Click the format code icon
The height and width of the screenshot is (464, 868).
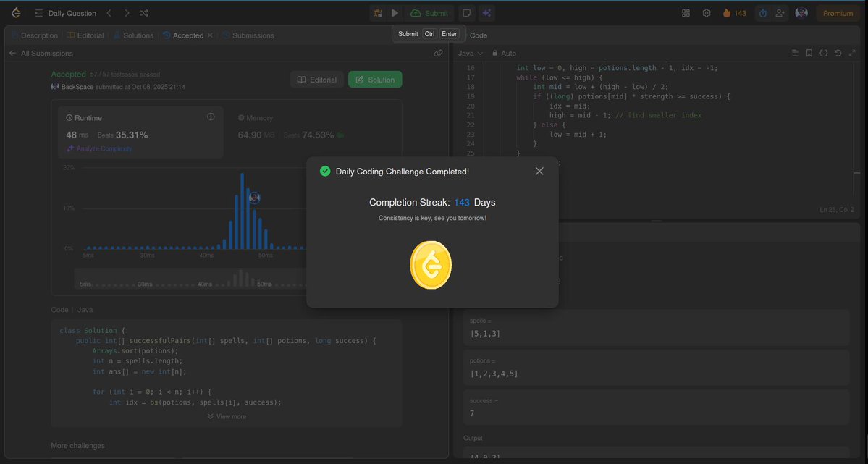pyautogui.click(x=795, y=53)
